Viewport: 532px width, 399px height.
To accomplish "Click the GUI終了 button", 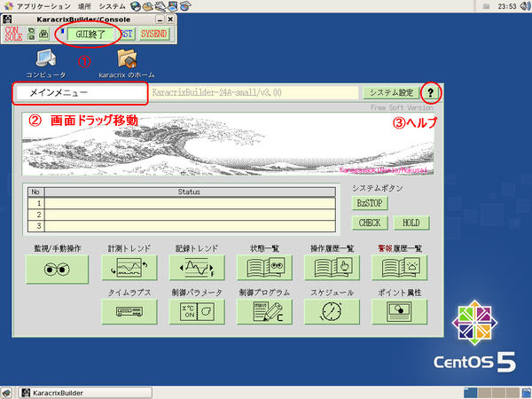I will (x=90, y=34).
